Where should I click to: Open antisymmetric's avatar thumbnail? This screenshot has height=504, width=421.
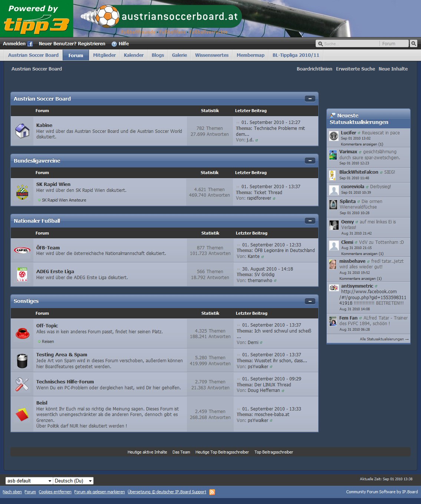(x=334, y=288)
